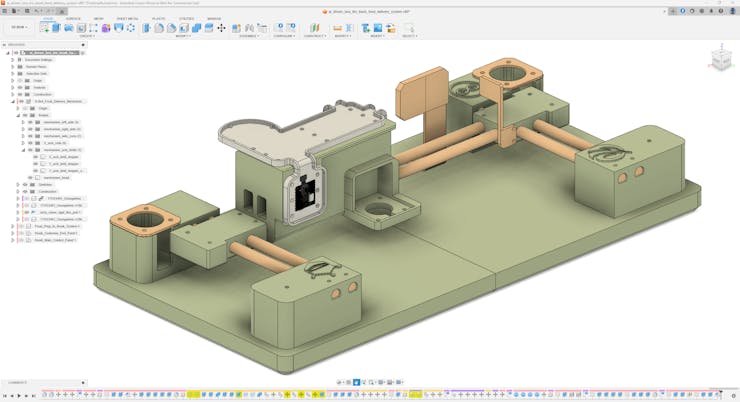Open the Design workspace dropdown
The image size is (740, 402).
coord(19,27)
